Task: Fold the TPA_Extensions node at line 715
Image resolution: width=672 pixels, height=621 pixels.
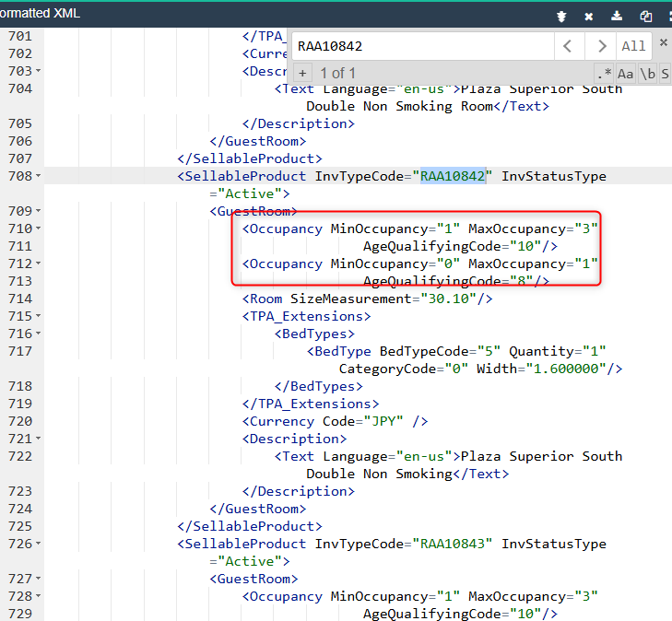Action: [38, 316]
